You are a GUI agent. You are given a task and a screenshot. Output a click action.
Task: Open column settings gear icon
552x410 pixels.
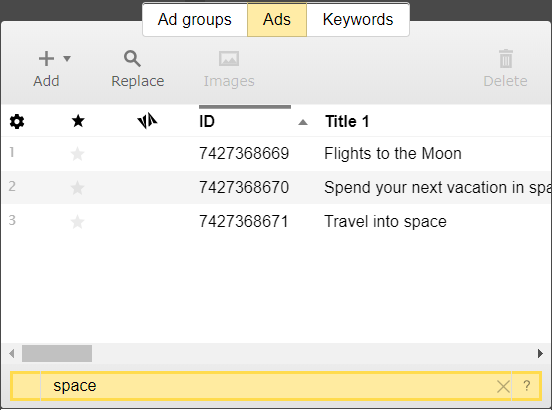[17, 121]
